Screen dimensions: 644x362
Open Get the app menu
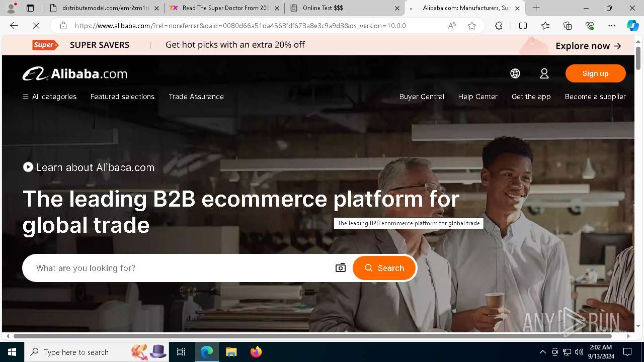click(531, 97)
